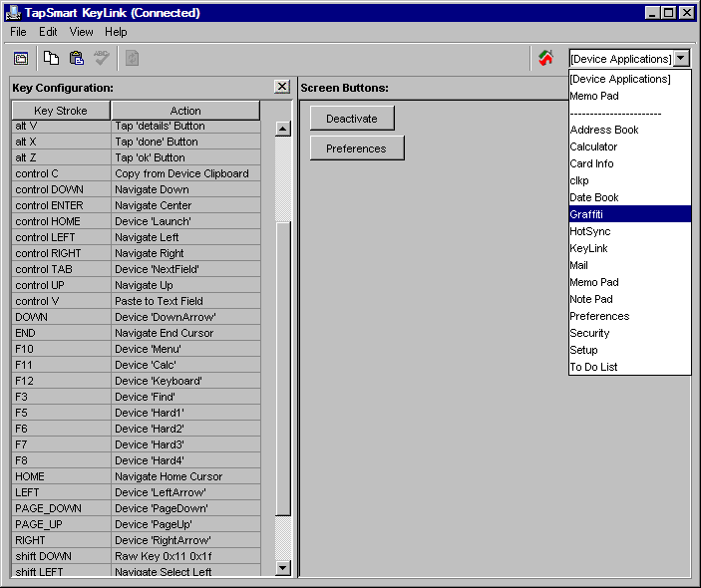Pick Card Info from the list
Screen dimensions: 701x588
point(630,163)
